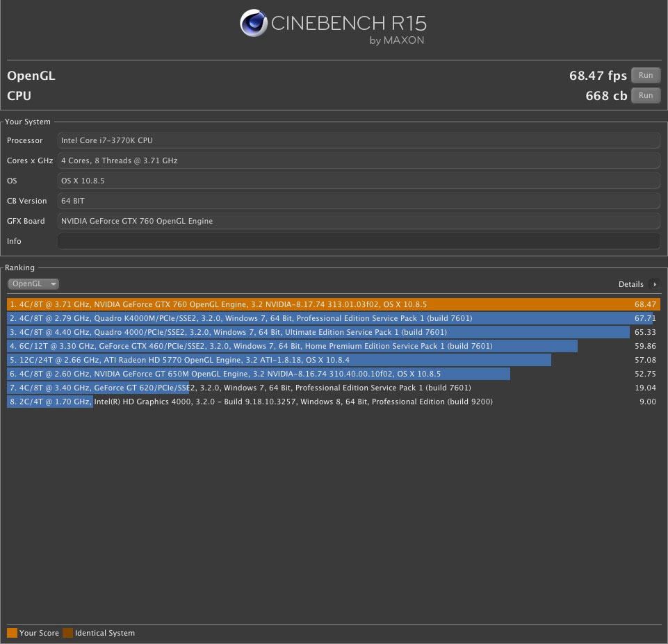Select ranking row 5 ATI Radeon HD 5770
Viewport: 668px width, 644px height.
[x=334, y=360]
